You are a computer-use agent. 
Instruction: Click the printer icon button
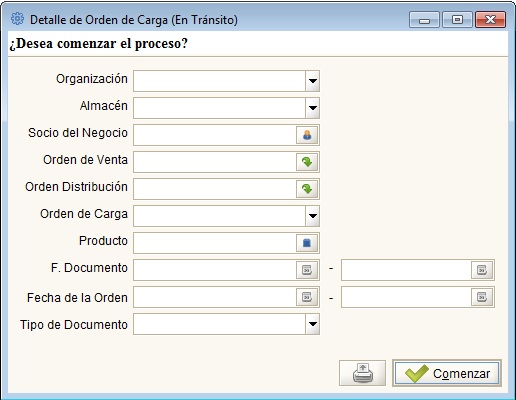point(362,373)
